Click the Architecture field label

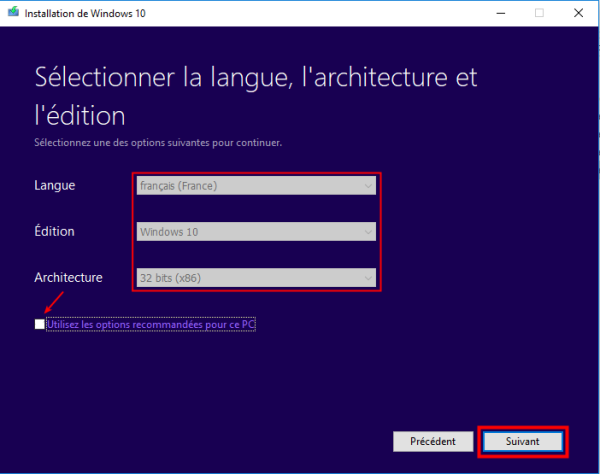tap(68, 277)
